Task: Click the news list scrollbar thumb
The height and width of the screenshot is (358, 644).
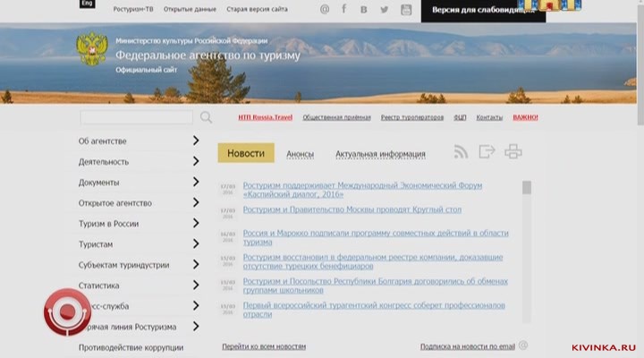Action: 527,188
